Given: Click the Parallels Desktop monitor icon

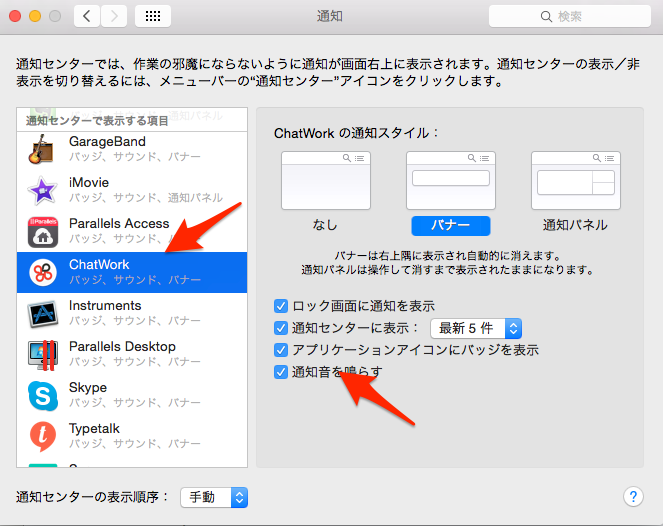Looking at the screenshot, I should pyautogui.click(x=42, y=355).
